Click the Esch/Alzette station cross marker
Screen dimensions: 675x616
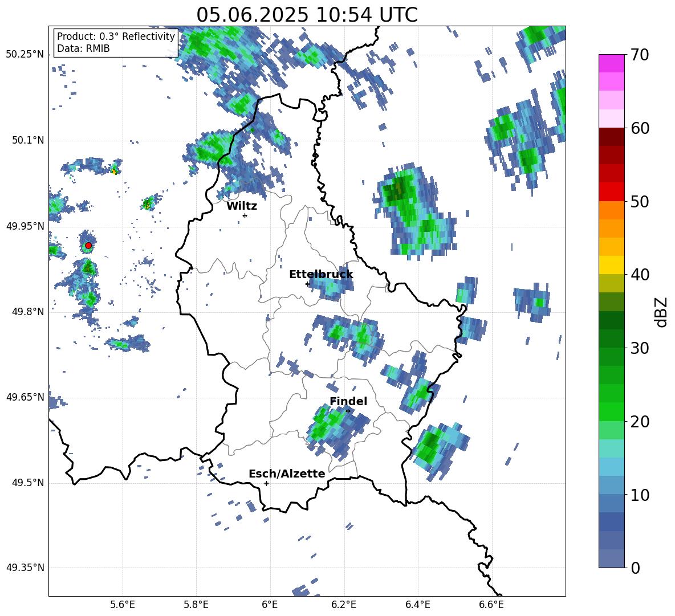point(266,483)
